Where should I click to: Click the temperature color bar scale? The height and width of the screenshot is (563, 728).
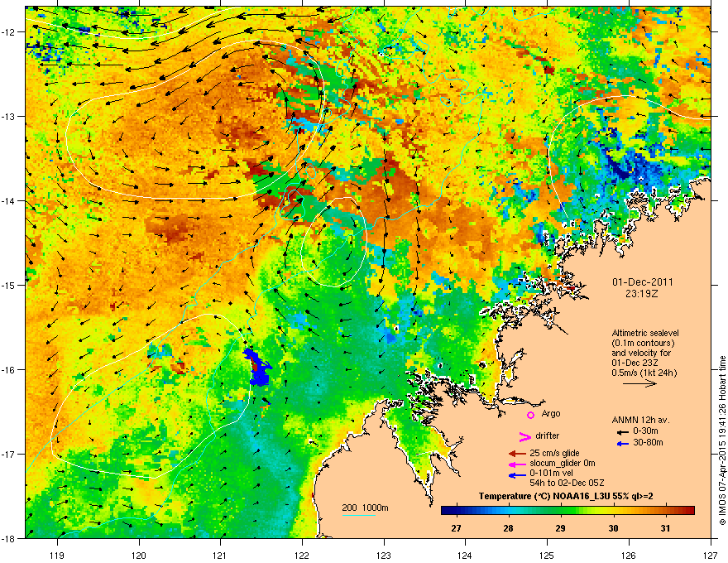[x=568, y=510]
